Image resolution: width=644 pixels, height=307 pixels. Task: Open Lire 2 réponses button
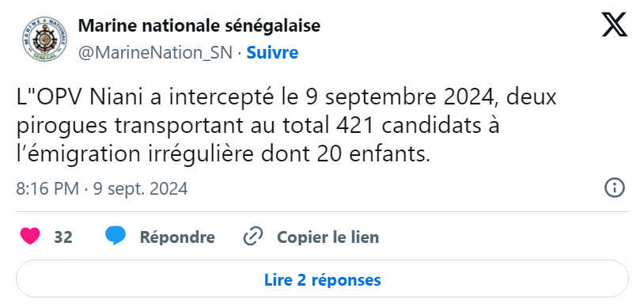pos(323,279)
